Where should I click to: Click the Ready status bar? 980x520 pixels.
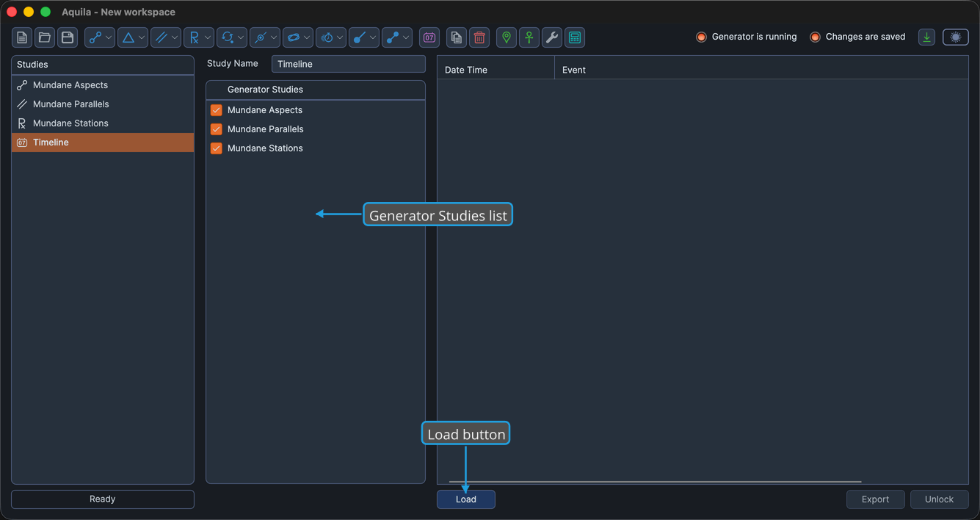pos(103,499)
